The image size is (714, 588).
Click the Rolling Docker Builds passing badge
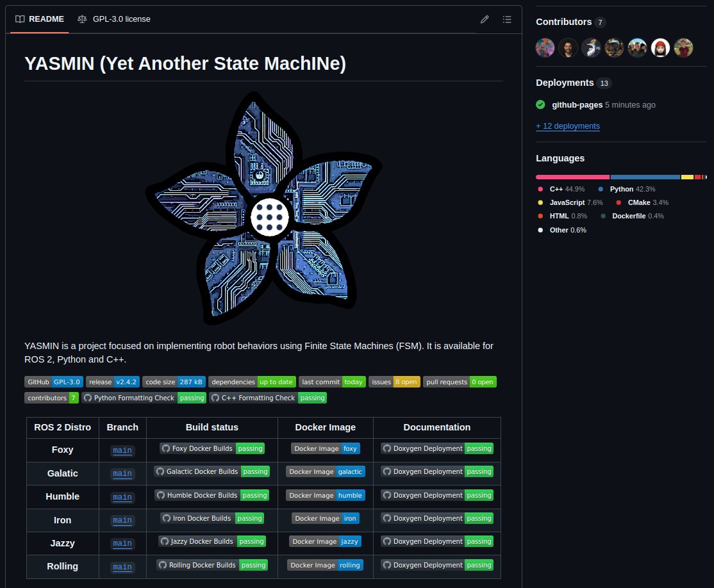[x=212, y=565]
